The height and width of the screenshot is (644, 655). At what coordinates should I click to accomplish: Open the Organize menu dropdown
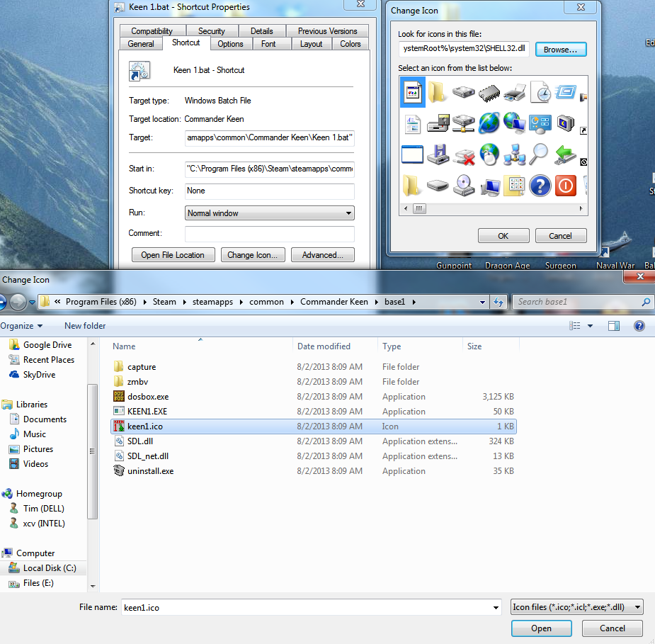click(21, 326)
